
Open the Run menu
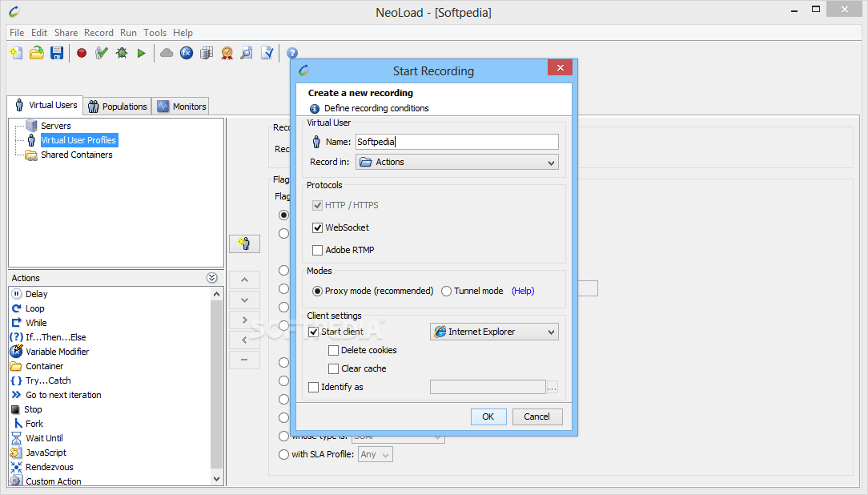(128, 33)
